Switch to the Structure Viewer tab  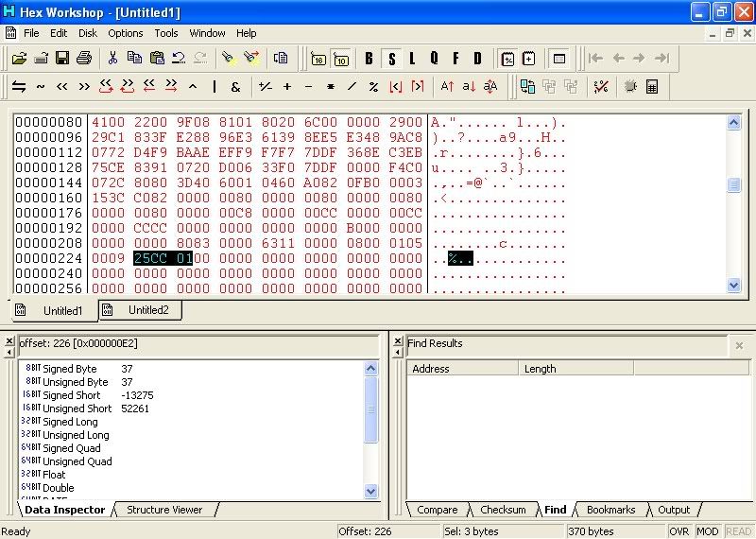coord(164,510)
